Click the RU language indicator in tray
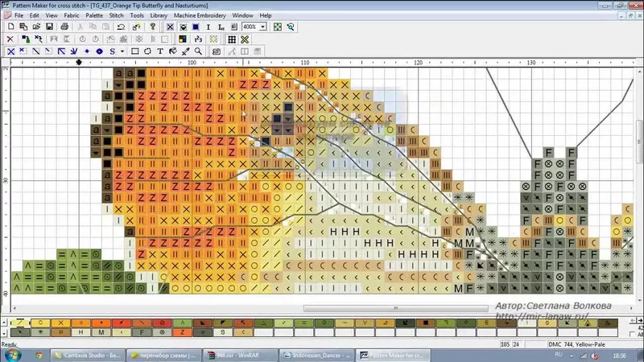Screen dimensions: 644x362 [x=558, y=355]
